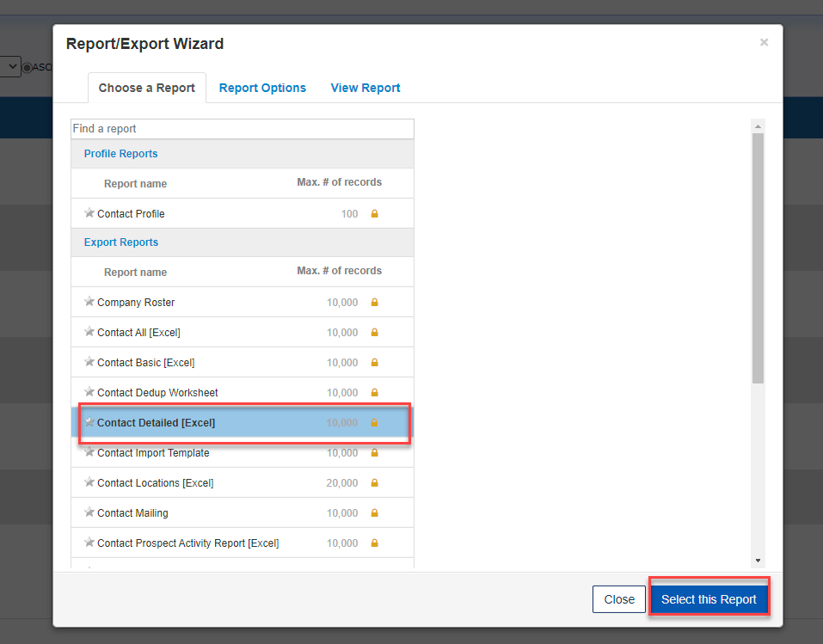The image size is (823, 644).
Task: Click the report list vertical scrollbar thumb
Action: (758, 258)
